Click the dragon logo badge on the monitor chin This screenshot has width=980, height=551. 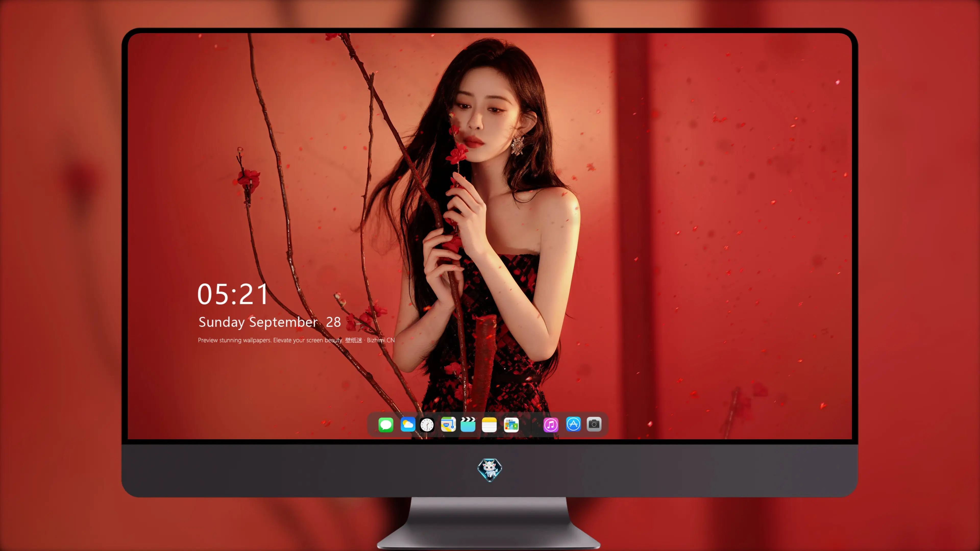tap(490, 470)
